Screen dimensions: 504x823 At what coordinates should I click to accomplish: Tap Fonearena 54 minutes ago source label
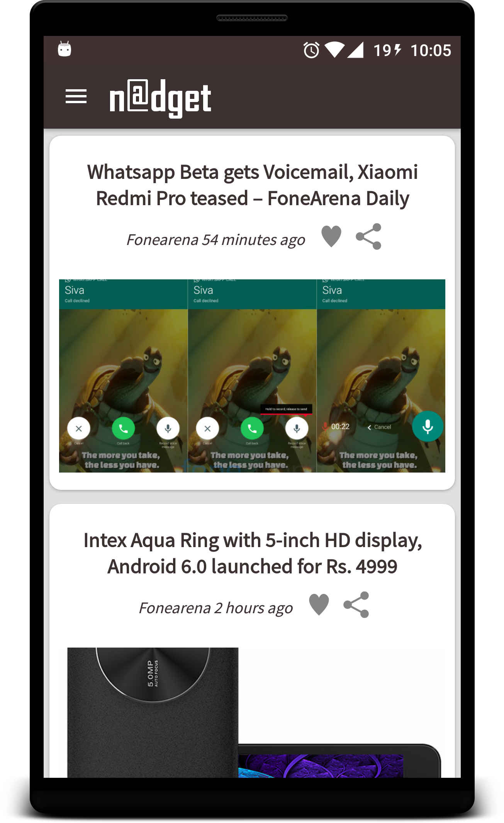[216, 240]
